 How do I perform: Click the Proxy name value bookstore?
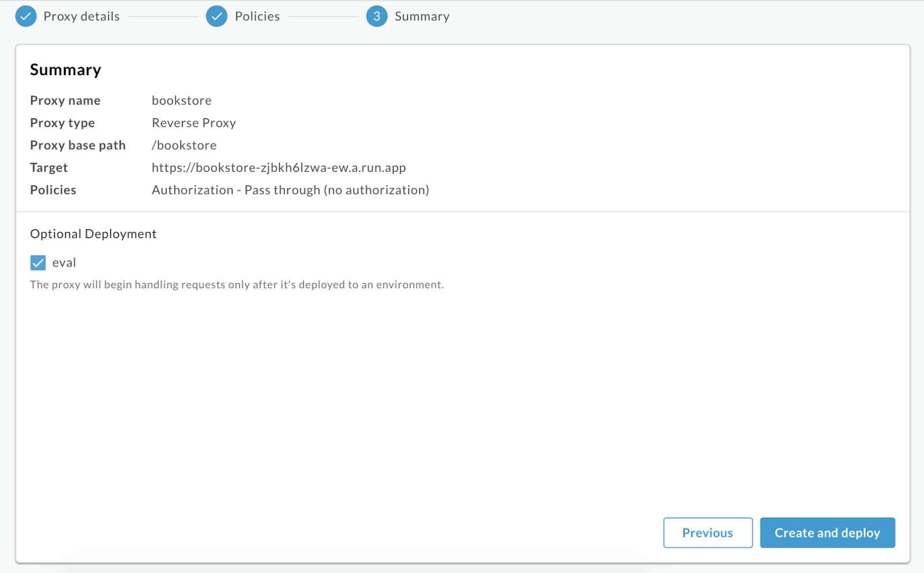point(181,100)
